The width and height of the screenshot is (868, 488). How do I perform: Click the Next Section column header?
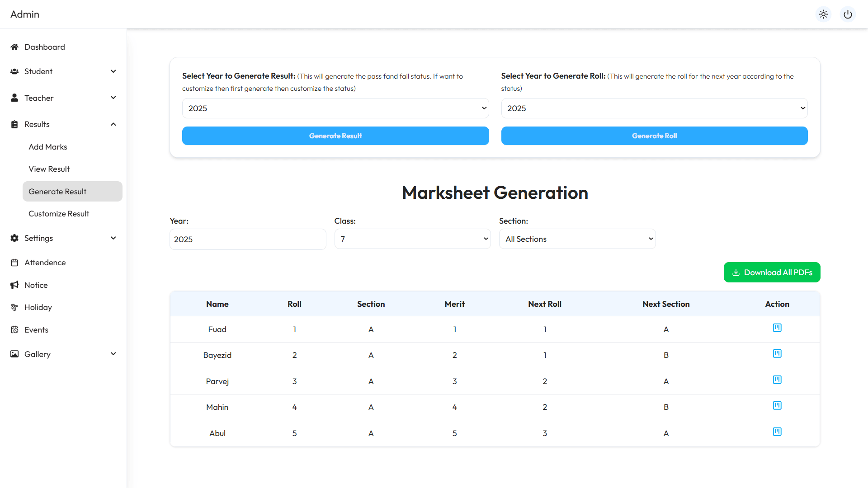click(x=666, y=304)
